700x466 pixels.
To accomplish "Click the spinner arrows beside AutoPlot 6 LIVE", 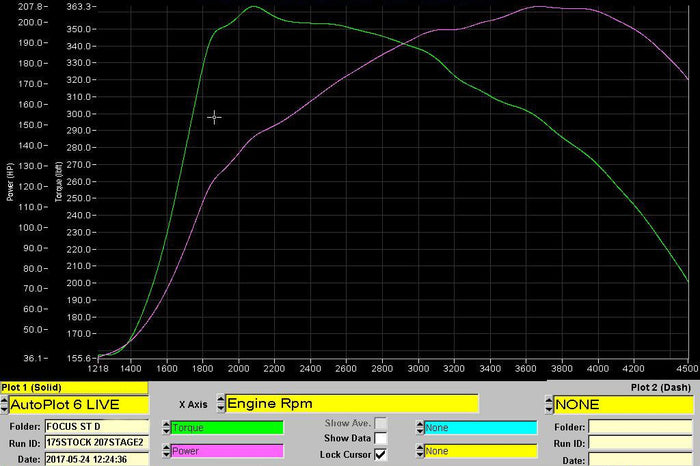I will (4, 405).
